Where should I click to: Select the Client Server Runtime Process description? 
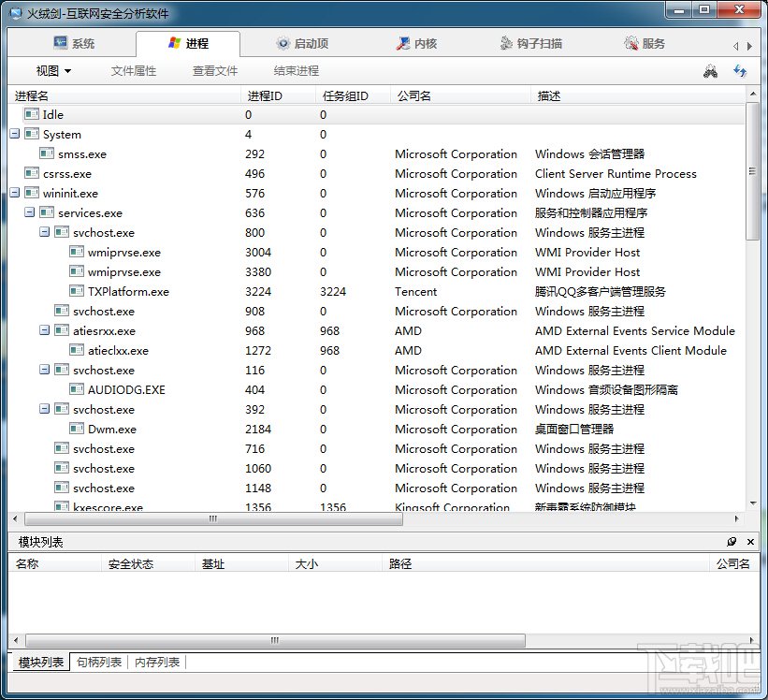[616, 173]
